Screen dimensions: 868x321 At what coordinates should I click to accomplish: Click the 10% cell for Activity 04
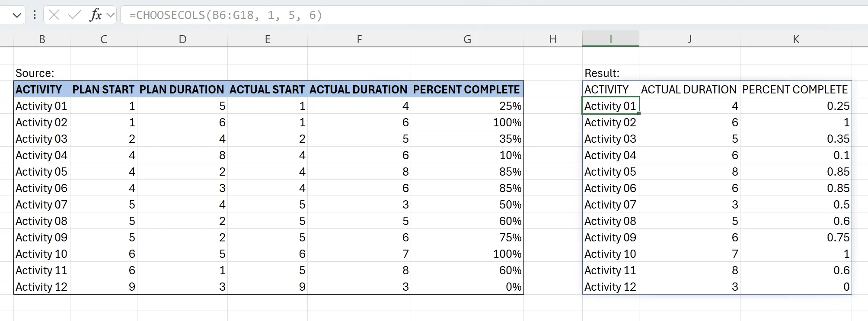pos(467,155)
